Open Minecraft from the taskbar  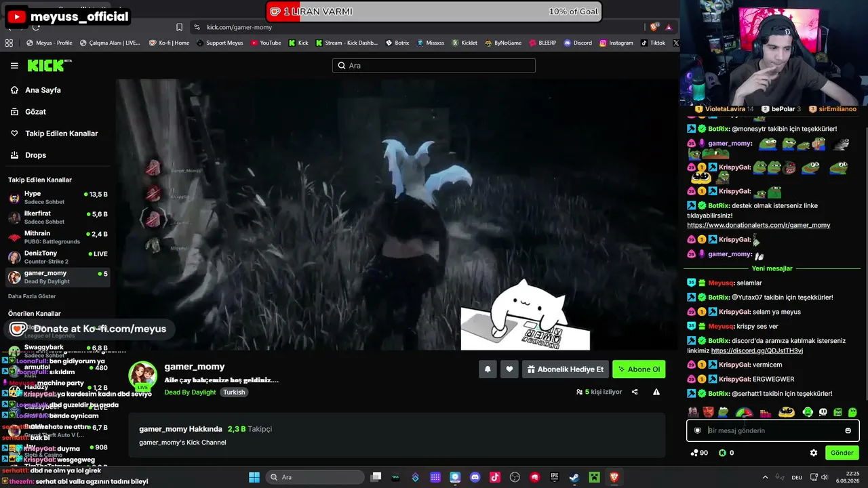pyautogui.click(x=594, y=477)
